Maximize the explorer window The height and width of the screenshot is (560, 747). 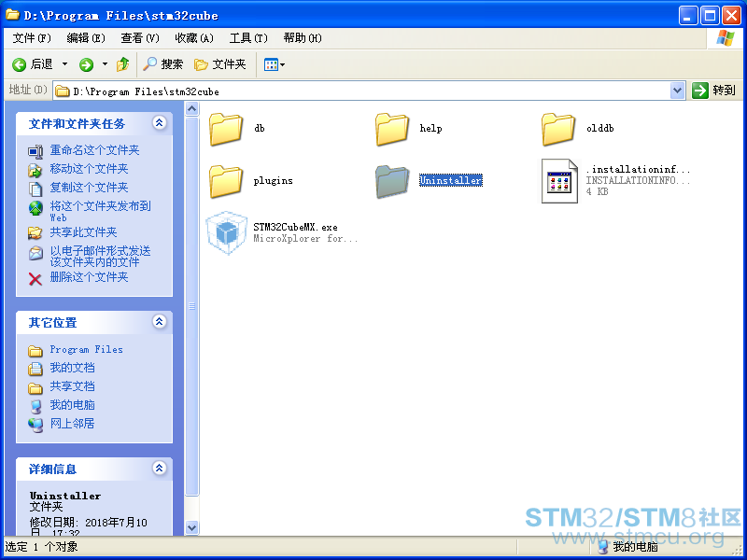709,16
